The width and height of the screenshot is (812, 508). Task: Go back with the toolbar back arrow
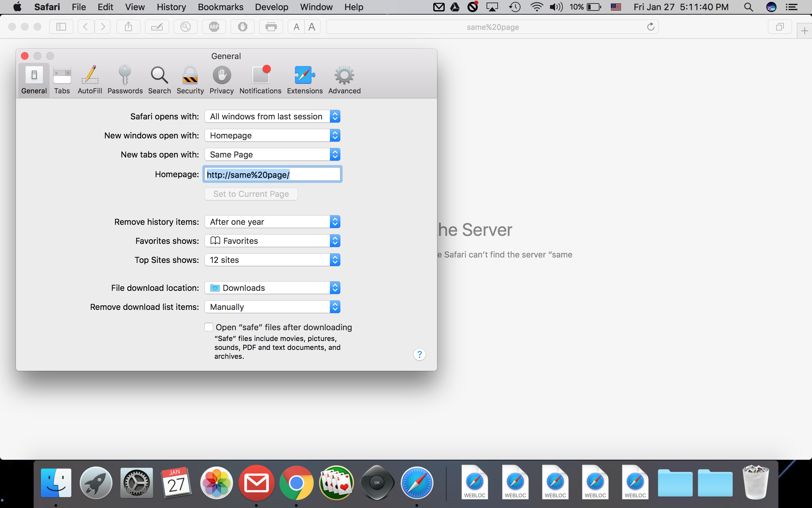coord(86,27)
